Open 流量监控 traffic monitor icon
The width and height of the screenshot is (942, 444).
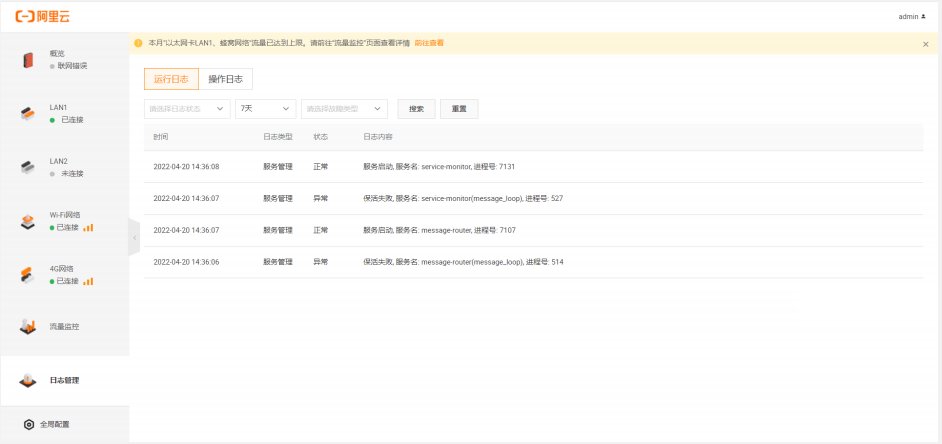pos(28,327)
